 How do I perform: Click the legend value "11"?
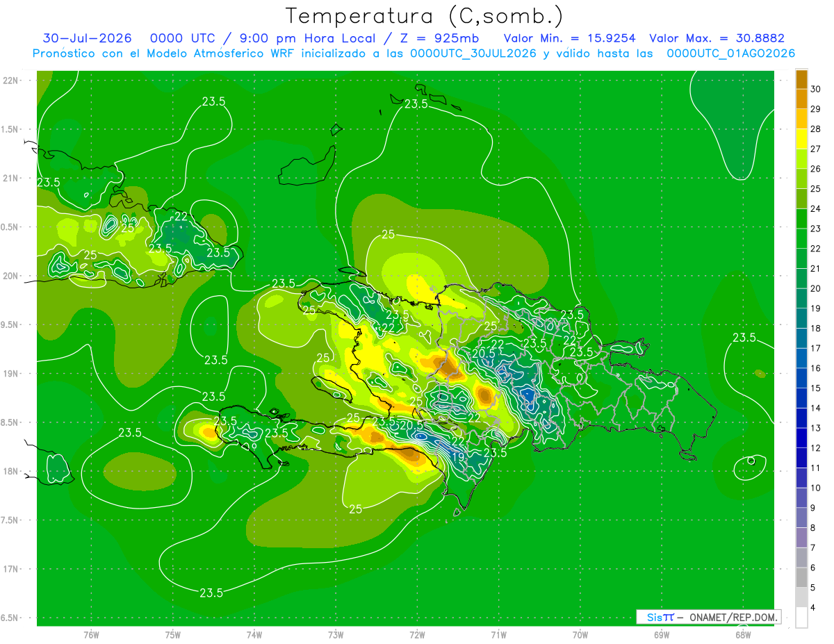pos(816,468)
